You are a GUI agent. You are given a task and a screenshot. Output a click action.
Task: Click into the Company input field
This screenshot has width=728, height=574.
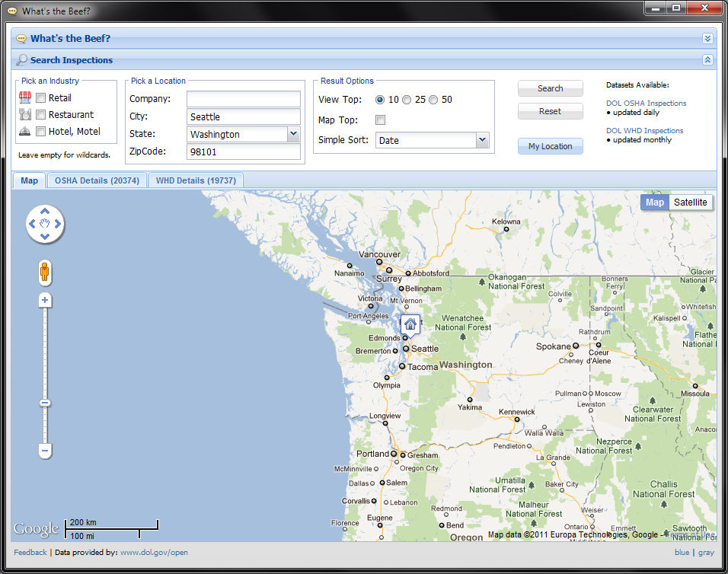coord(243,99)
